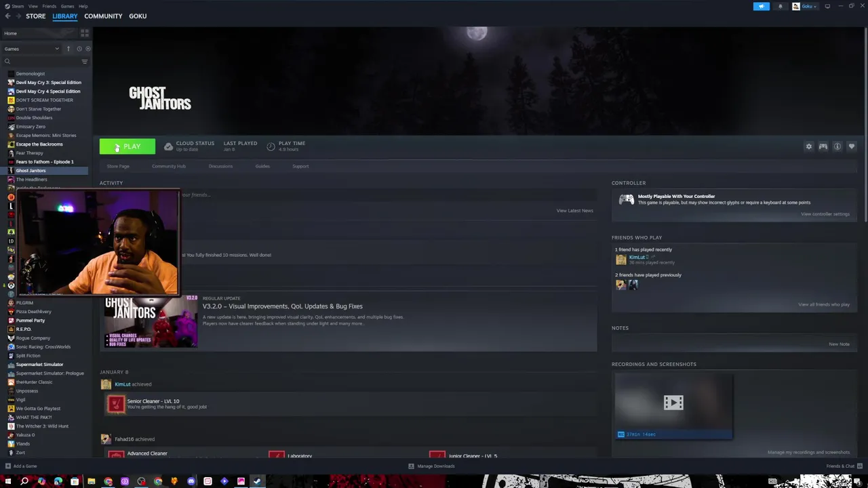Open the Friends menu
This screenshot has height=488, width=868.
click(x=50, y=6)
